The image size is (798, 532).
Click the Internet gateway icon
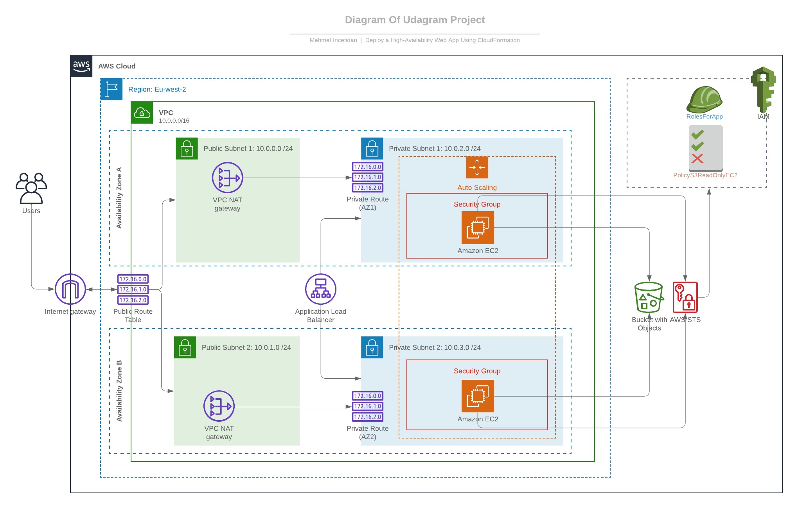(70, 289)
